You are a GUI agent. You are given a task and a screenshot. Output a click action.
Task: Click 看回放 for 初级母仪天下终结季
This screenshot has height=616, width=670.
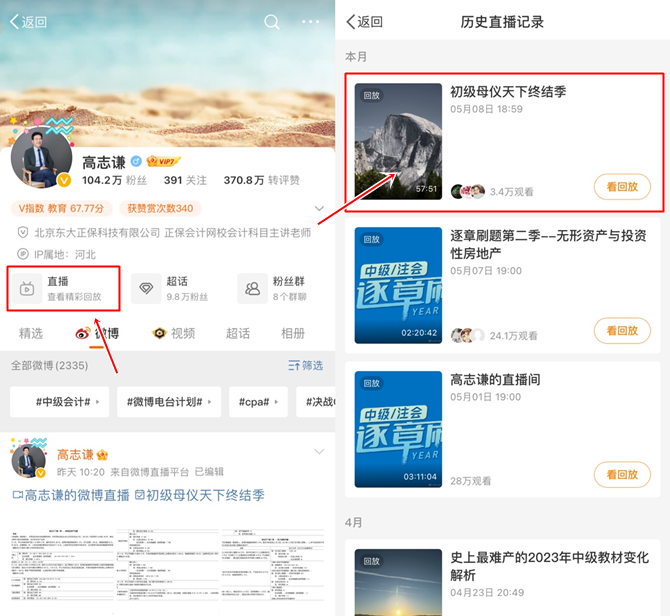tap(622, 187)
